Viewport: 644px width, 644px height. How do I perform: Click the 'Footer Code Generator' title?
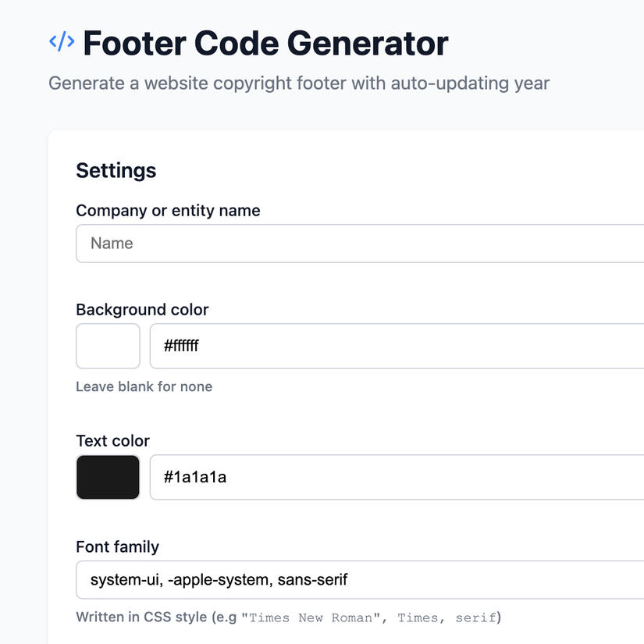tap(267, 43)
